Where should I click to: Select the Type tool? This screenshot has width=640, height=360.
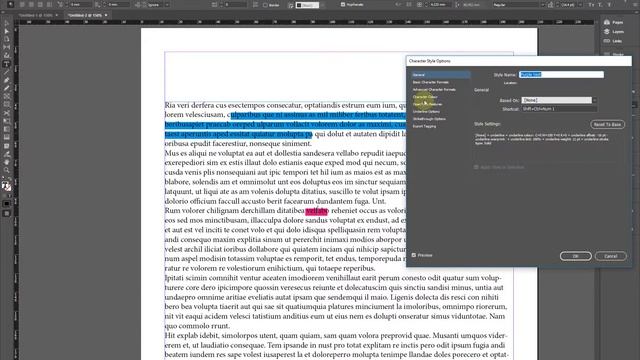click(x=7, y=64)
